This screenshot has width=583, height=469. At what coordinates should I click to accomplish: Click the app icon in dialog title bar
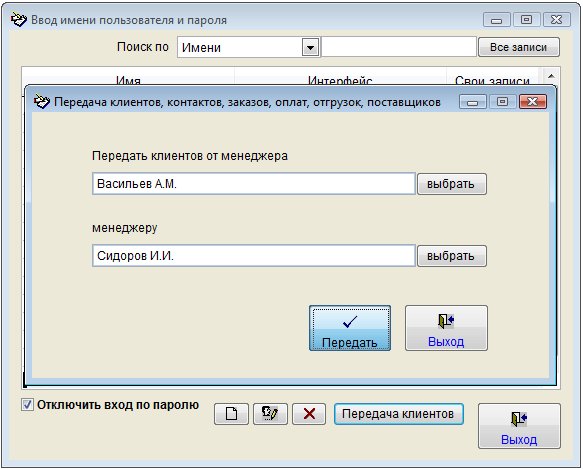41,102
